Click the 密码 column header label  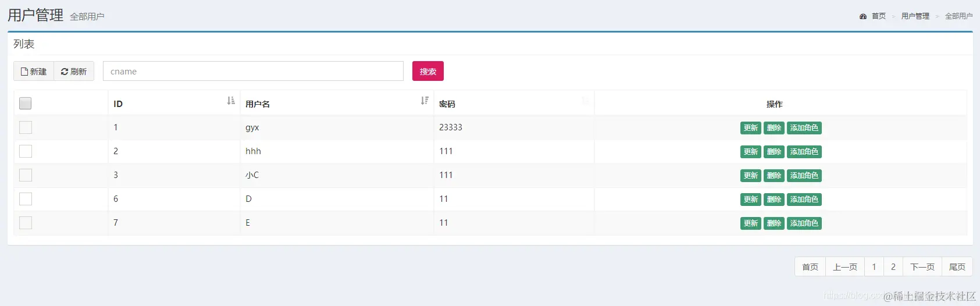coord(447,104)
